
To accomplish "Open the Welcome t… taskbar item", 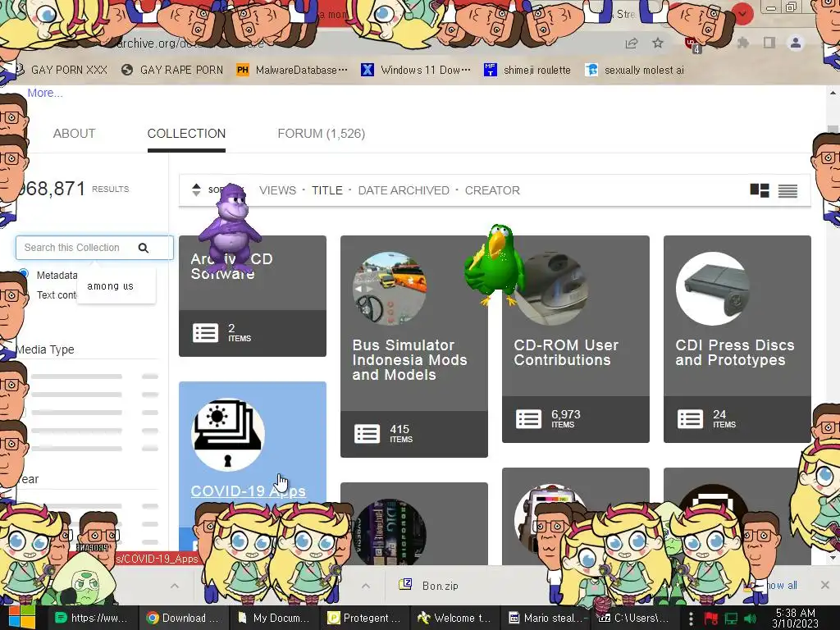I will [x=456, y=618].
